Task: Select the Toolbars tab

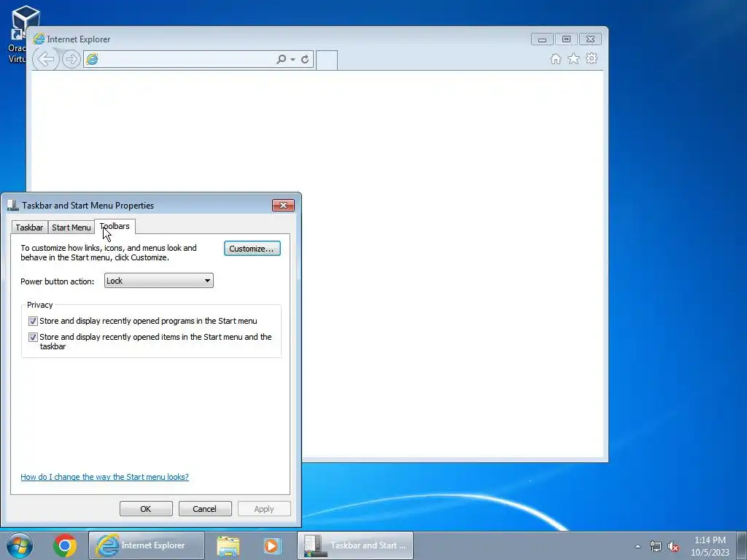Action: click(x=115, y=226)
